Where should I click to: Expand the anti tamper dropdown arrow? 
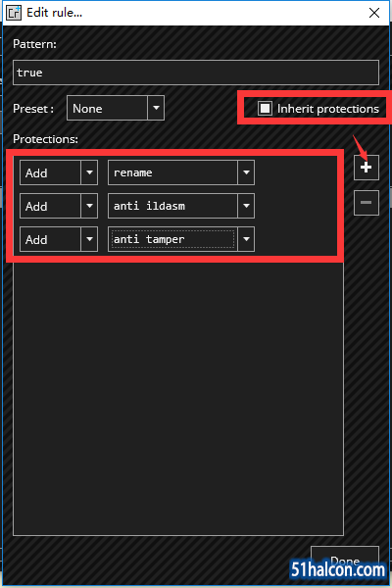point(246,239)
